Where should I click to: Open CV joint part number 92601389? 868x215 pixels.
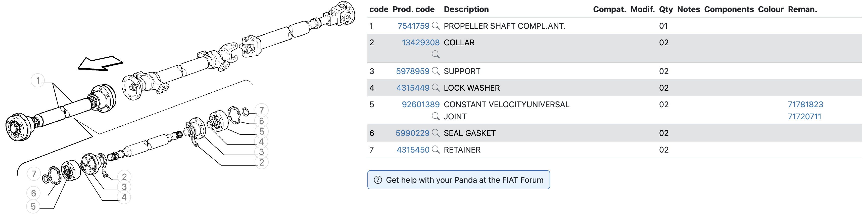click(420, 105)
